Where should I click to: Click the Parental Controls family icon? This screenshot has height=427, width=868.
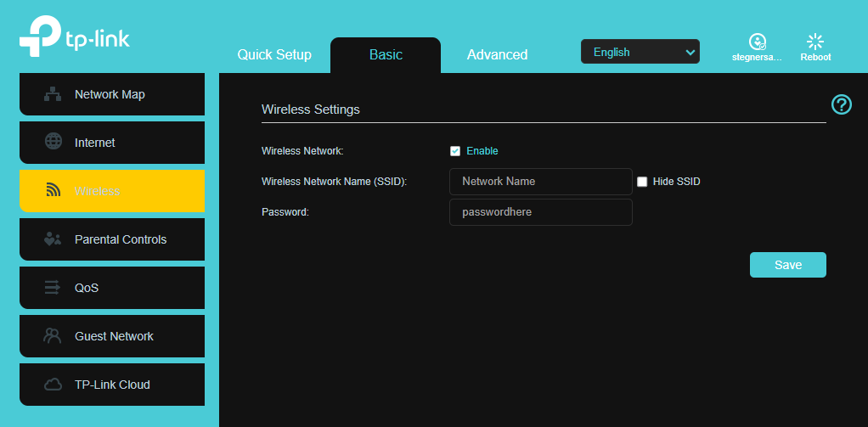tap(53, 239)
